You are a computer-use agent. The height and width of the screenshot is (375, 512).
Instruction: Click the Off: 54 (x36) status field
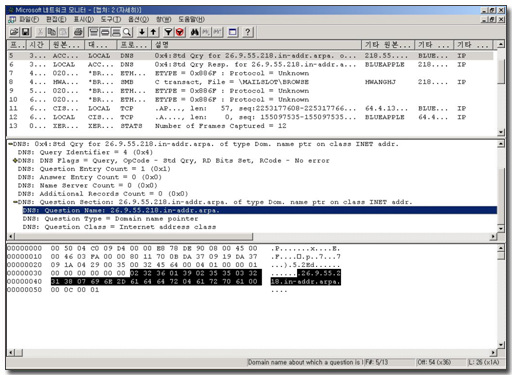click(440, 362)
